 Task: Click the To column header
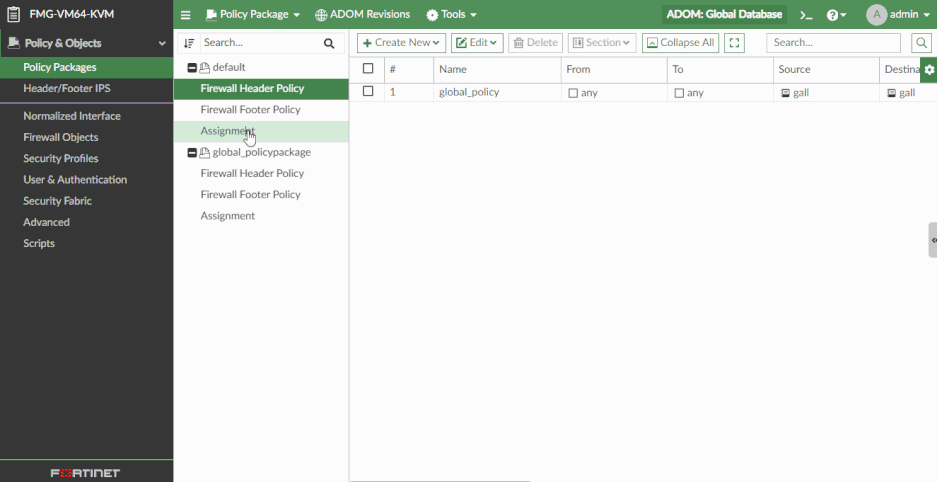720,69
